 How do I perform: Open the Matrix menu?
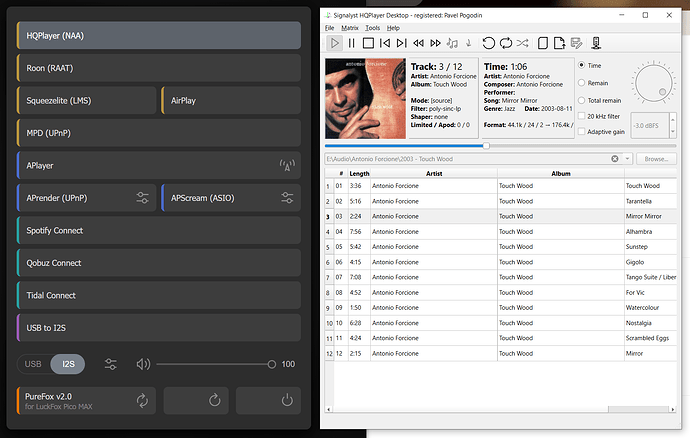[x=350, y=28]
